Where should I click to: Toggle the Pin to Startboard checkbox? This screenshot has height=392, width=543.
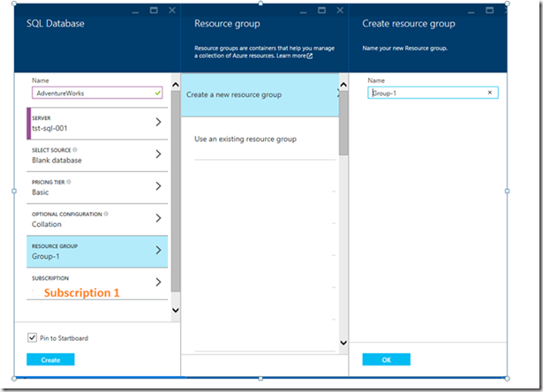(x=32, y=337)
